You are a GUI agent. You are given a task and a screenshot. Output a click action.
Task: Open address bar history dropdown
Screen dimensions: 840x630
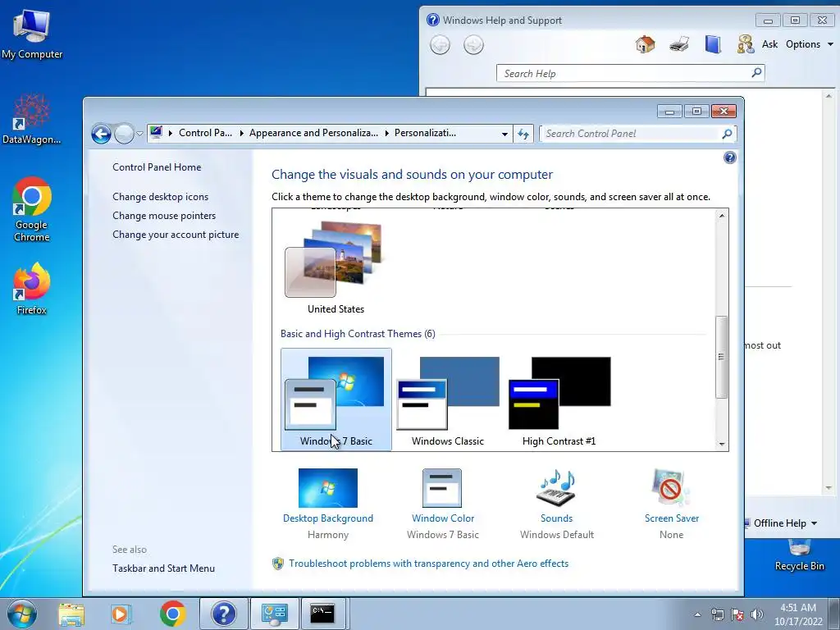click(504, 134)
